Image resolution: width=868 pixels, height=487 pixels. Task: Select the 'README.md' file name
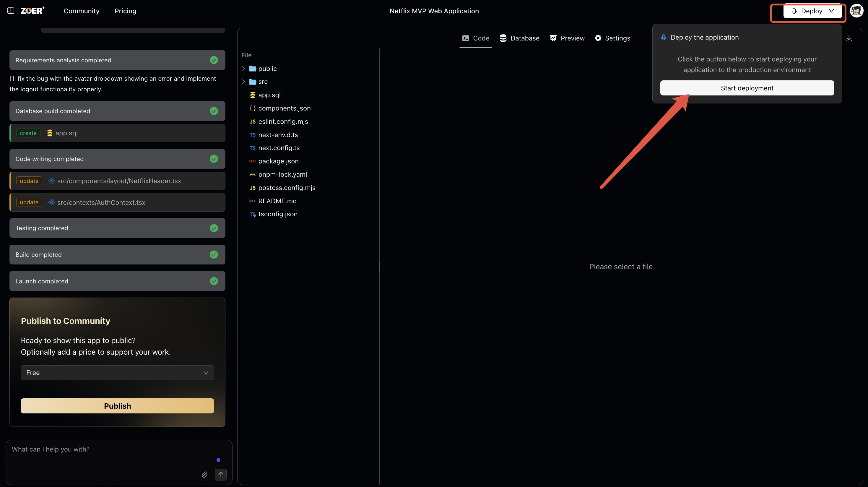(277, 201)
